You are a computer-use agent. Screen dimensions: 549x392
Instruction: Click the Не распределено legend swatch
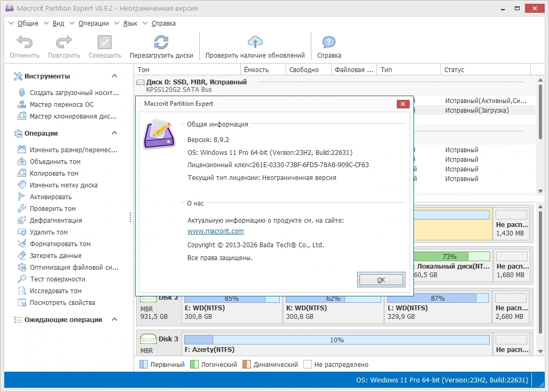tap(308, 364)
